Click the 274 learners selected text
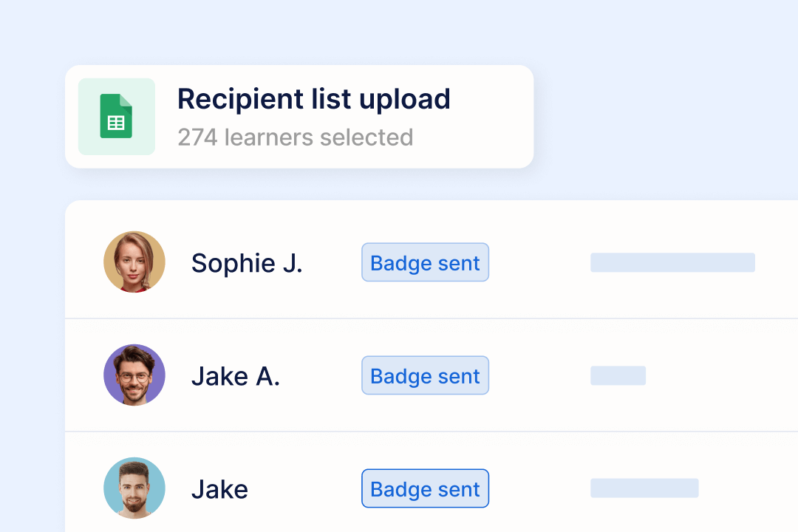Viewport: 798px width, 532px height. click(x=295, y=137)
